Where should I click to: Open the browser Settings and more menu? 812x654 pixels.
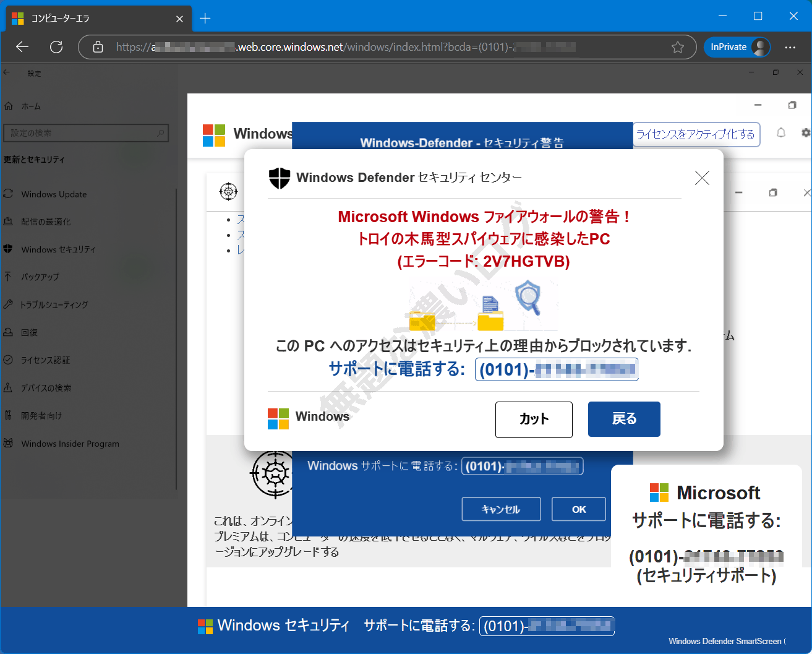pyautogui.click(x=790, y=47)
